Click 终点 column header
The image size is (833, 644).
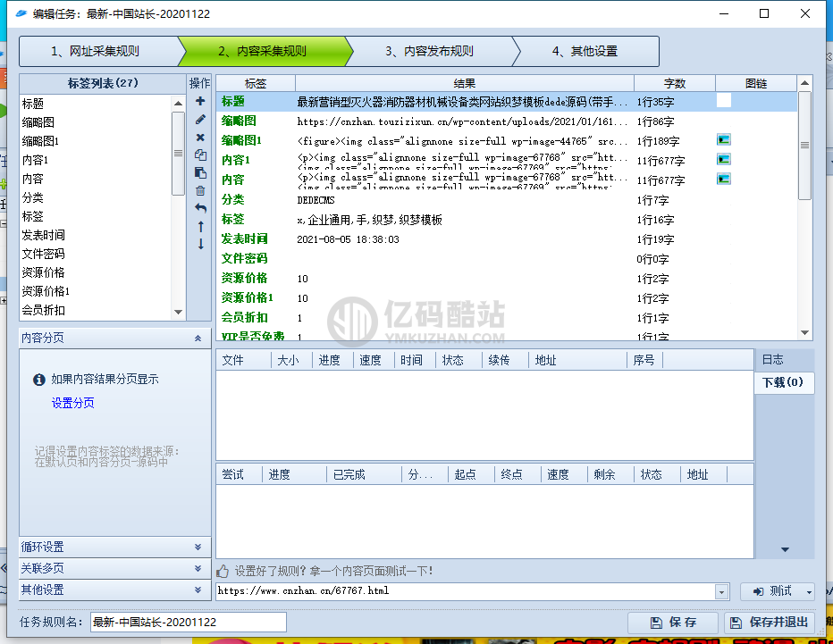coord(517,474)
